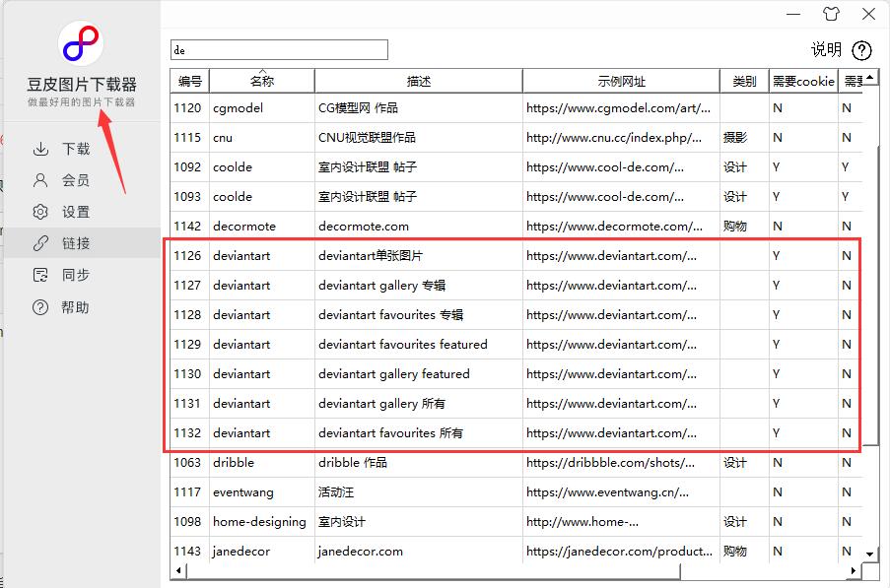Click the 描述 column header

(418, 81)
